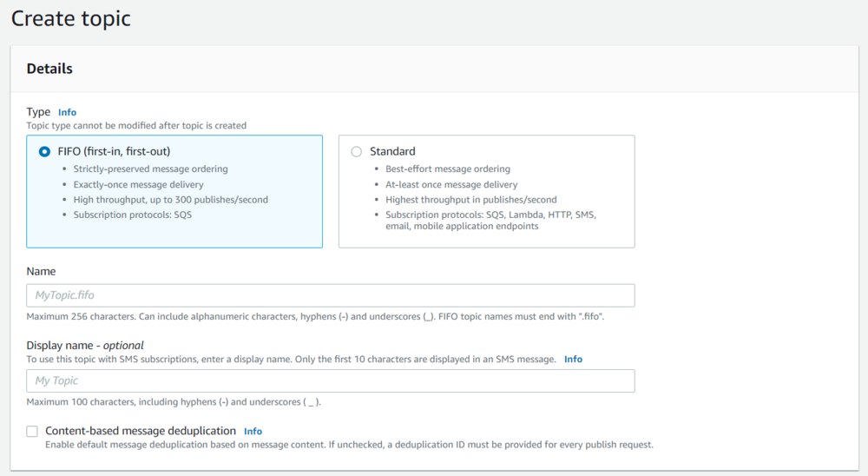Open the Info link next to Type
Viewport: 868px width, 476px height.
(x=67, y=112)
